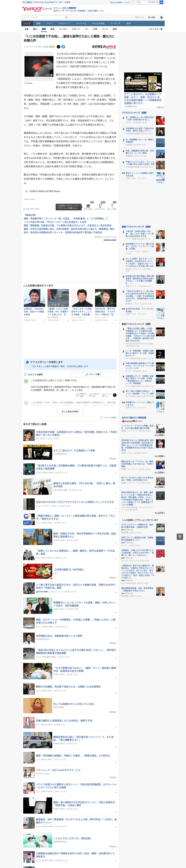This screenshot has height=868, width=186.
Task: Open the みんなの意見 tab
Action: pos(98,24)
